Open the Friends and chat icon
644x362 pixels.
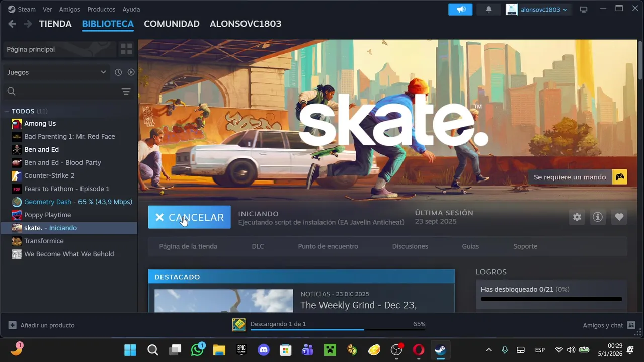tap(631, 325)
